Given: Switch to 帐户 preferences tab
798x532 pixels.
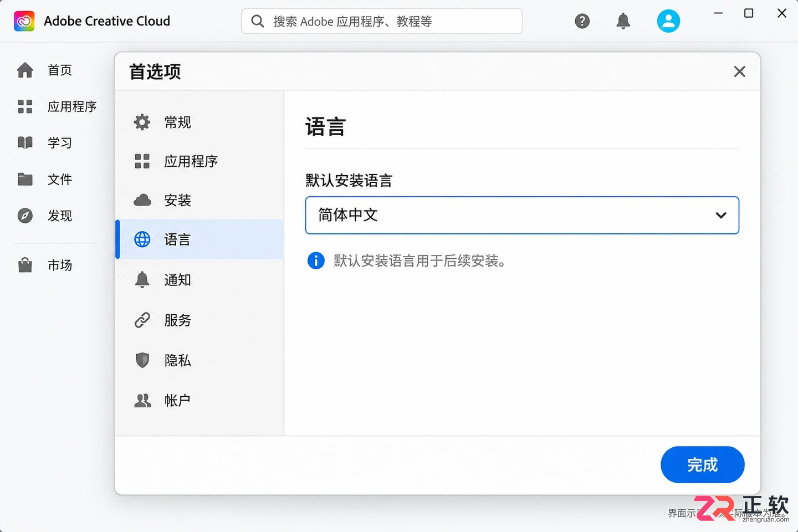Looking at the screenshot, I should coord(199,400).
